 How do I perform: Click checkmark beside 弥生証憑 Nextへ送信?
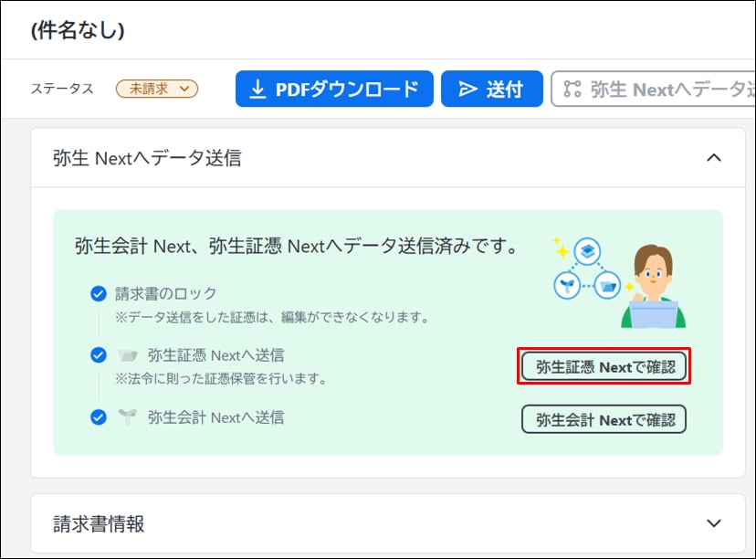99,355
